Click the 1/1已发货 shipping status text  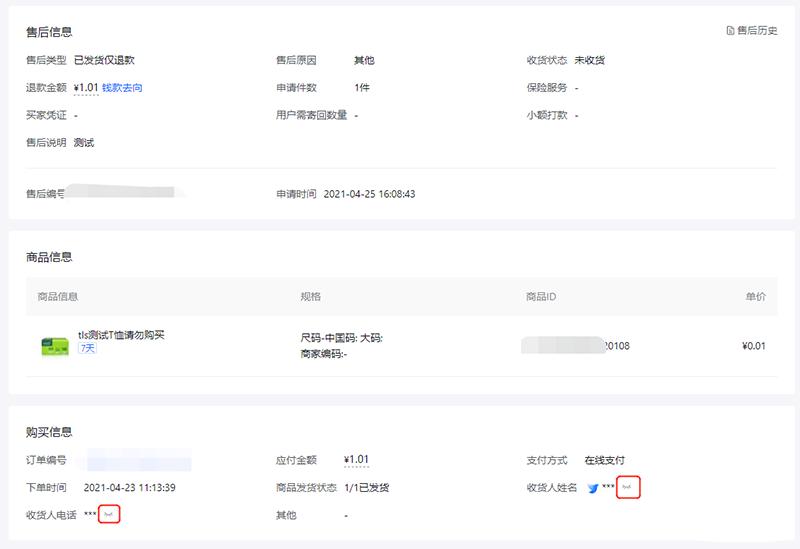(x=366, y=488)
